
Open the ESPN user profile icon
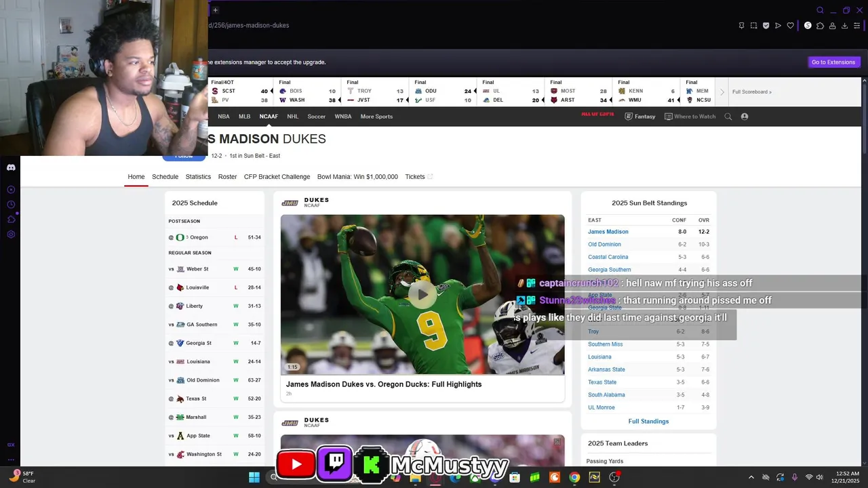click(x=745, y=117)
